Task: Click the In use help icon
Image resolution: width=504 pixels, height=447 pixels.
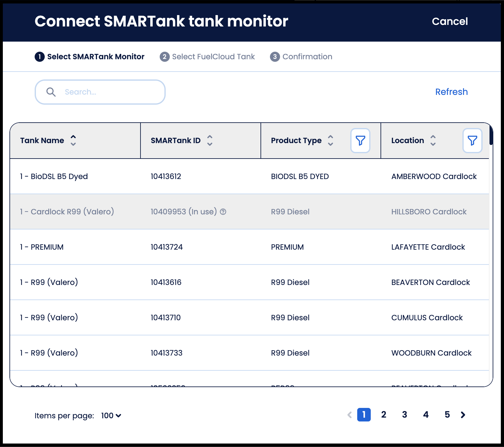Action: click(x=223, y=212)
